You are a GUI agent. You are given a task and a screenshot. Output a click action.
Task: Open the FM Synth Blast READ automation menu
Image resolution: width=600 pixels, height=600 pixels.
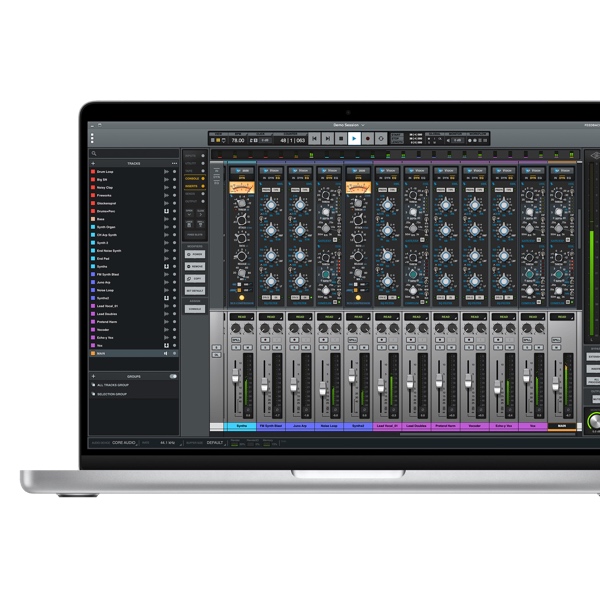click(271, 317)
